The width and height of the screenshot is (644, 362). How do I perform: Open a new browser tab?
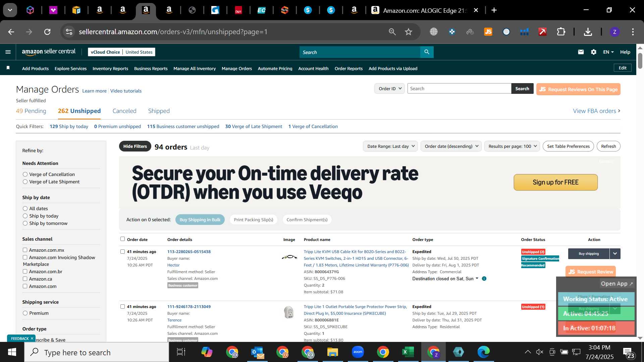(x=494, y=10)
